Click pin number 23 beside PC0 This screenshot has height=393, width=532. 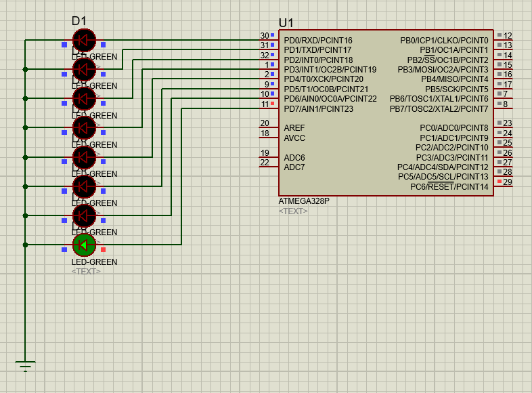(508, 123)
